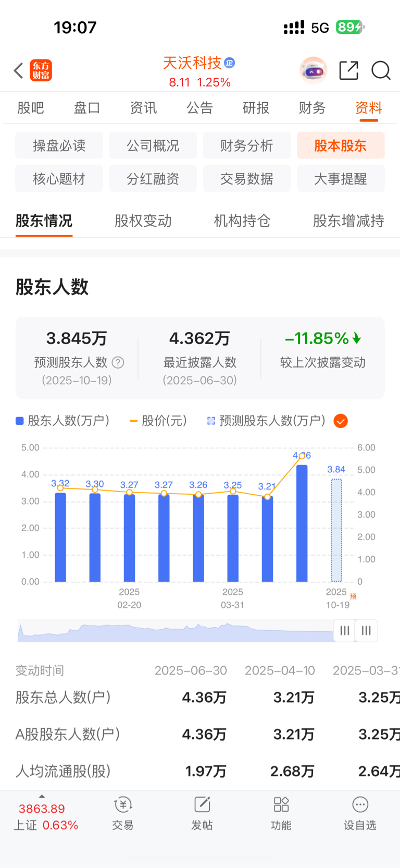Tap the bar labeled 3.32
Viewport: 400px width, 868px height.
(x=60, y=537)
